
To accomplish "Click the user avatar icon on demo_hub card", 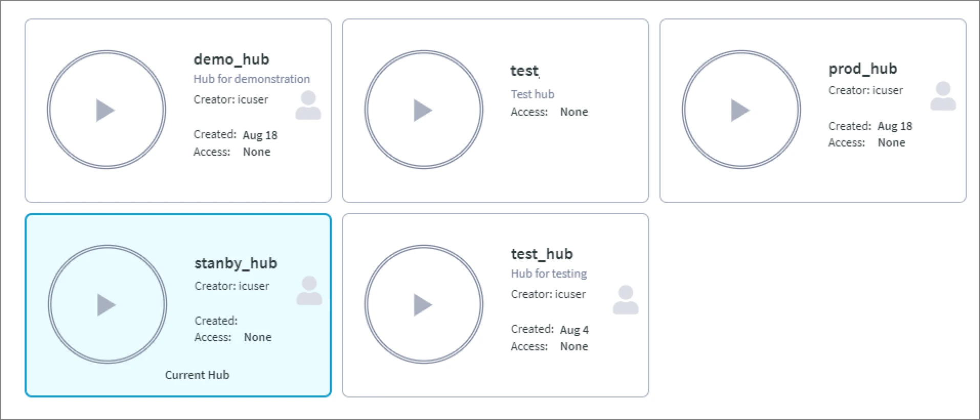I will [x=307, y=105].
